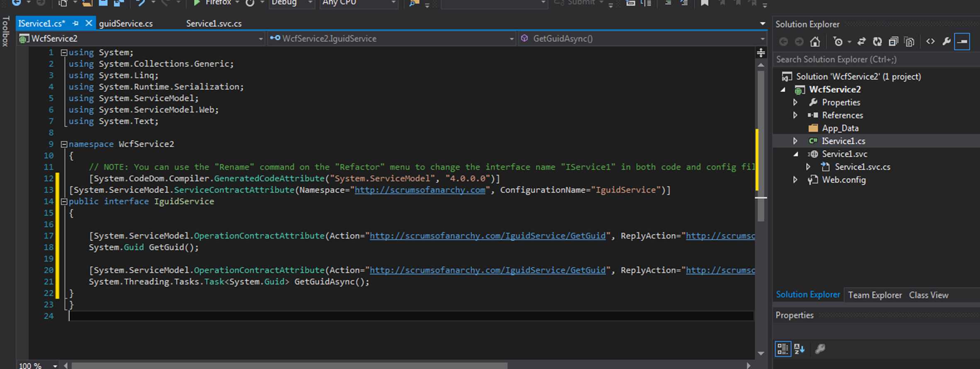The width and height of the screenshot is (980, 369).
Task: Switch to the guidService.cs tab
Action: (x=126, y=24)
